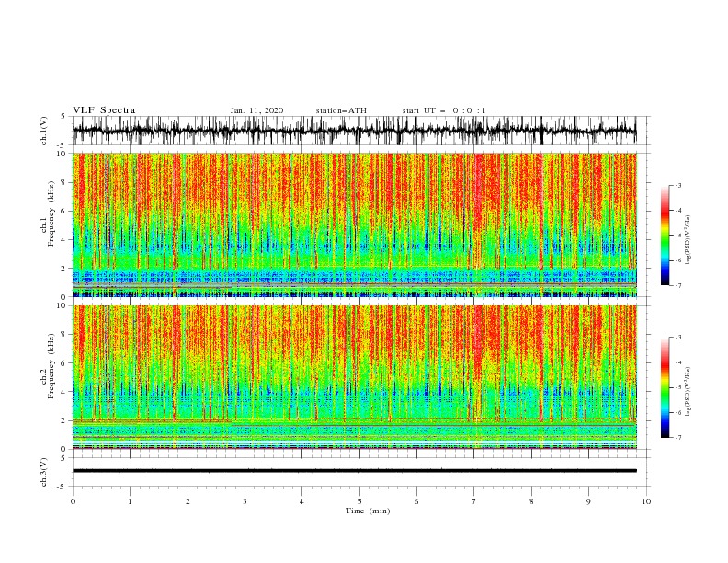Click the "-5" tick on ch.1 color bar

677,236
